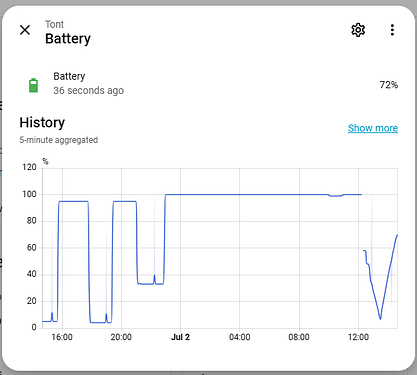Click the 04:00 time axis label
This screenshot has width=417, height=375.
click(x=240, y=337)
